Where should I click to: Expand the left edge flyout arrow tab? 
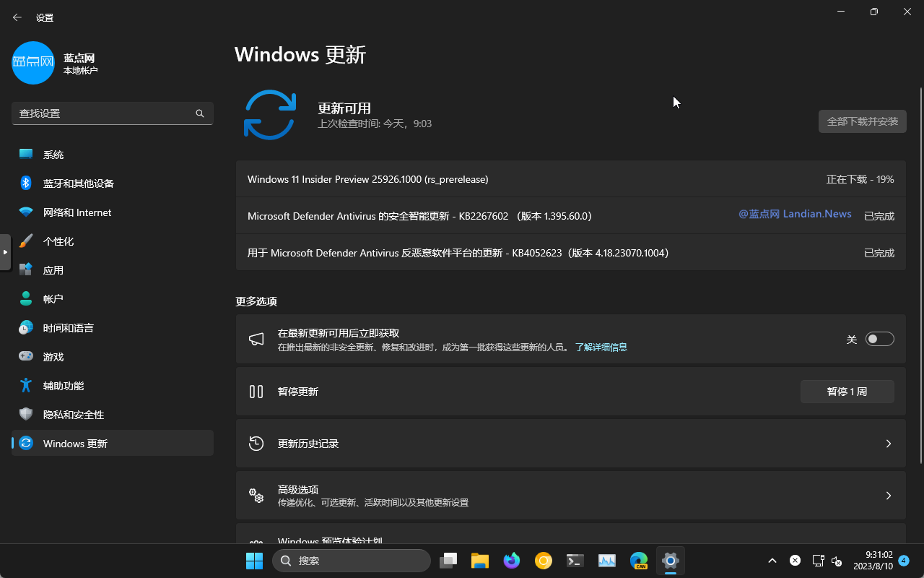click(x=5, y=252)
